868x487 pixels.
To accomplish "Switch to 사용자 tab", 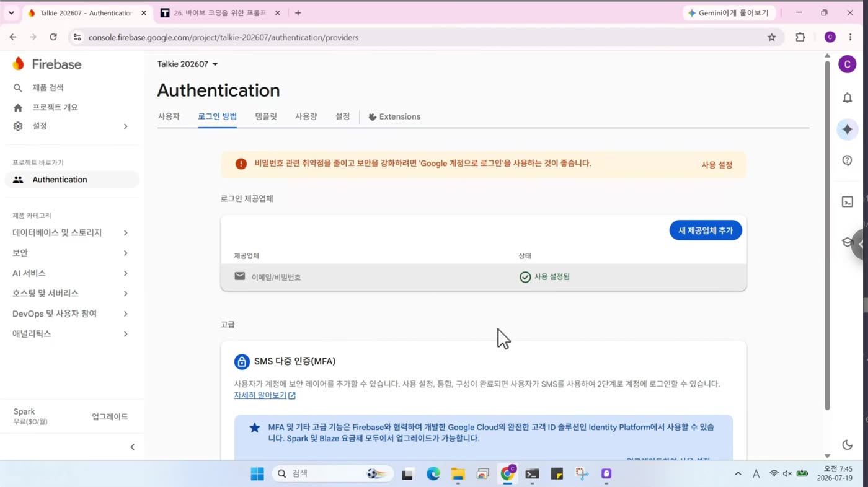I will click(169, 116).
